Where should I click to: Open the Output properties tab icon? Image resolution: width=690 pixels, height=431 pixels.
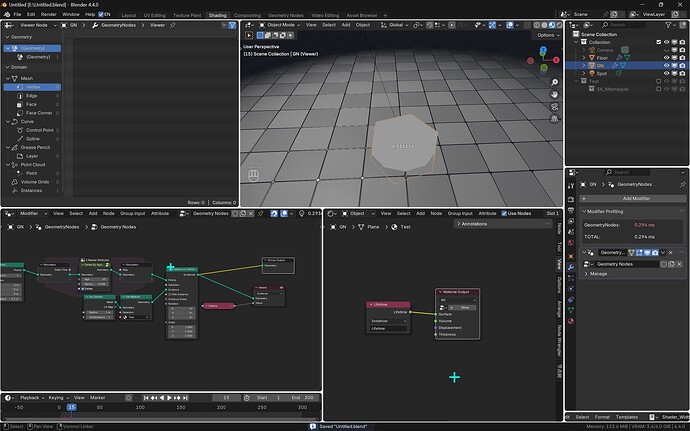click(571, 210)
